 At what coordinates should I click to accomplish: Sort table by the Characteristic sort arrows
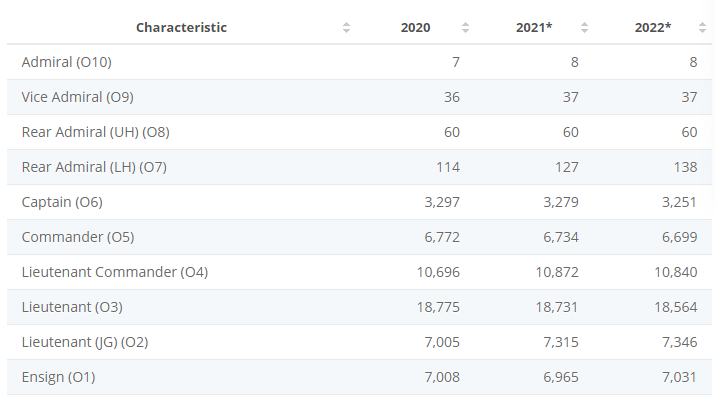[x=347, y=28]
